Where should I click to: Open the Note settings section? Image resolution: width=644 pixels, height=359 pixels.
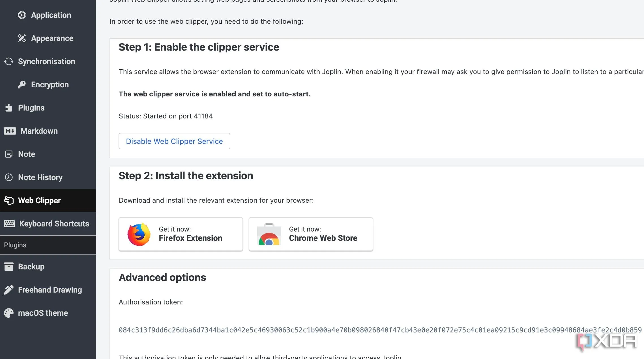coord(48,154)
